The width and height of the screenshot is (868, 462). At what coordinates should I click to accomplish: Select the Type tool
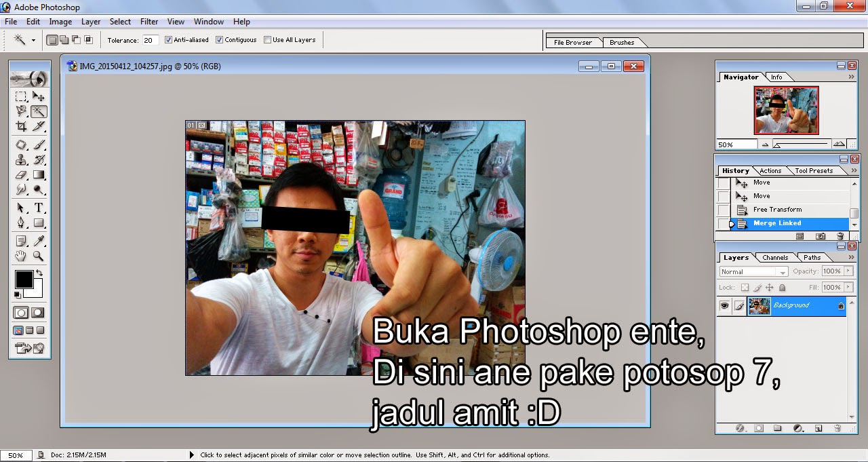pyautogui.click(x=39, y=208)
